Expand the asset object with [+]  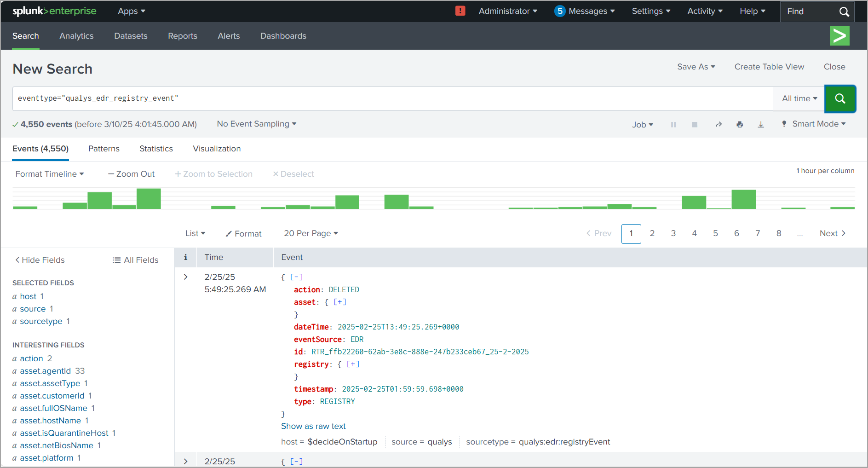click(x=340, y=302)
